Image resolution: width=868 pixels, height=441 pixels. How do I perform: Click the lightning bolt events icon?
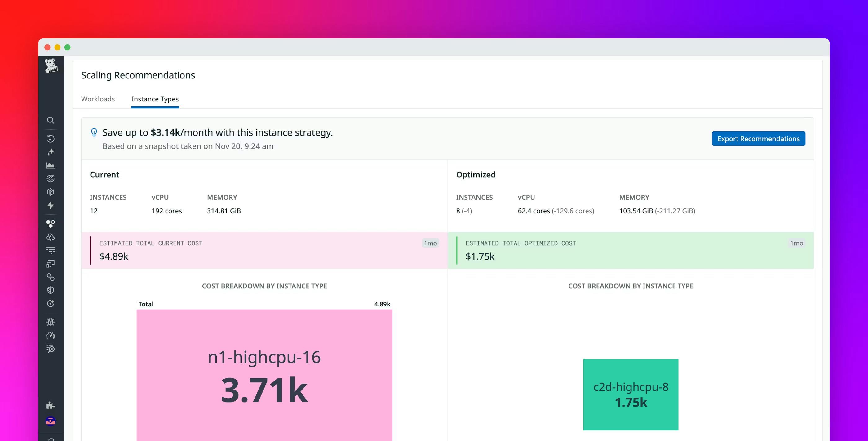(51, 205)
